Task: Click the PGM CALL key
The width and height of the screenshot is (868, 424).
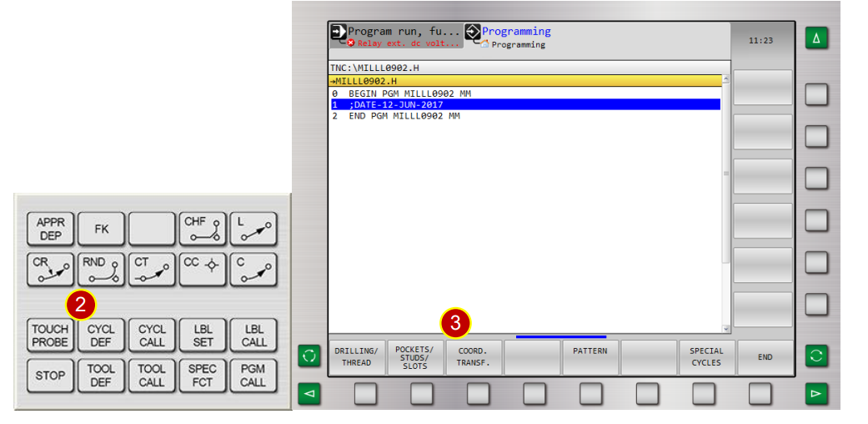Action: [x=253, y=376]
